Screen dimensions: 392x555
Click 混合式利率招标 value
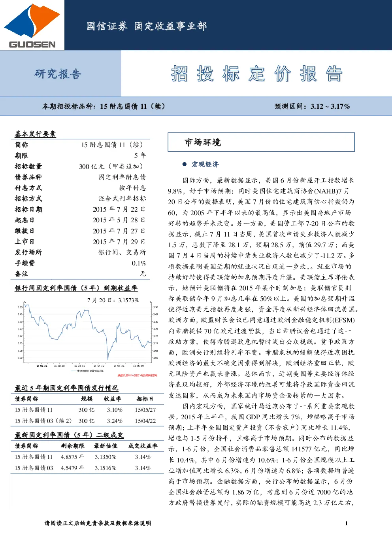pos(122,198)
